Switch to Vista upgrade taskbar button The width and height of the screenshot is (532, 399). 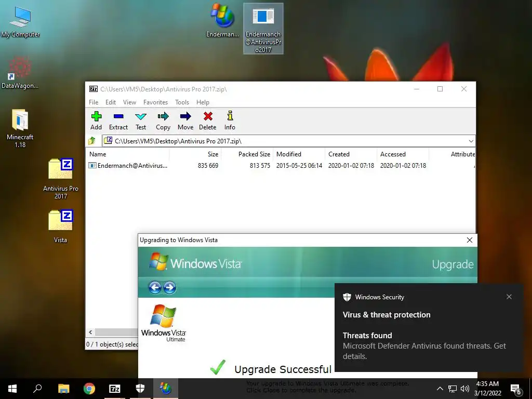pos(166,389)
